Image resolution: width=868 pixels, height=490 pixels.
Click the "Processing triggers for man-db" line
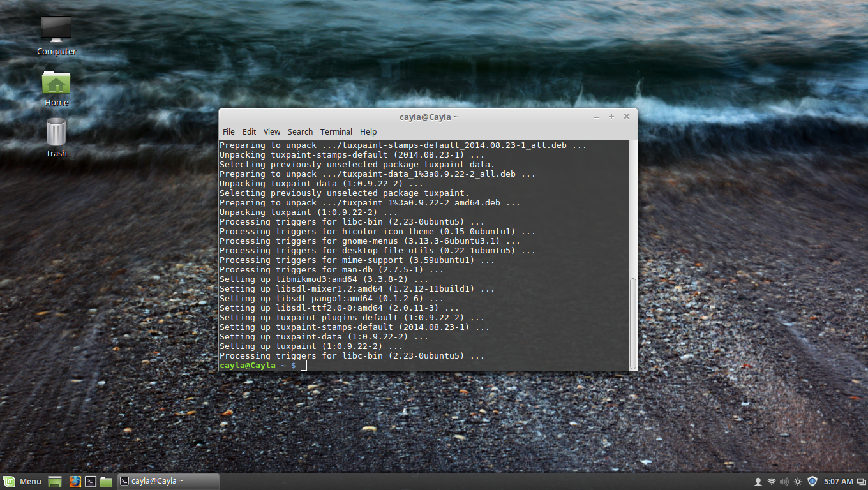coord(332,270)
